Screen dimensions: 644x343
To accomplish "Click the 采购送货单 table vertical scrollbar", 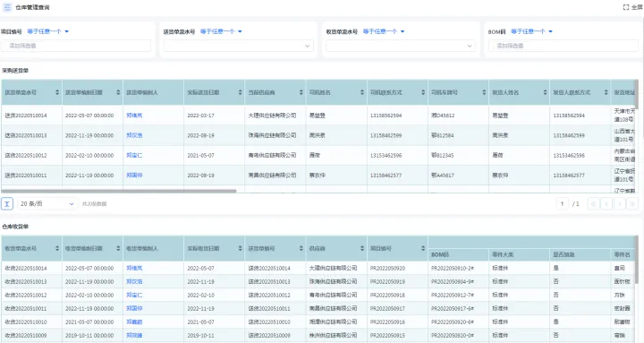I will tap(637, 95).
